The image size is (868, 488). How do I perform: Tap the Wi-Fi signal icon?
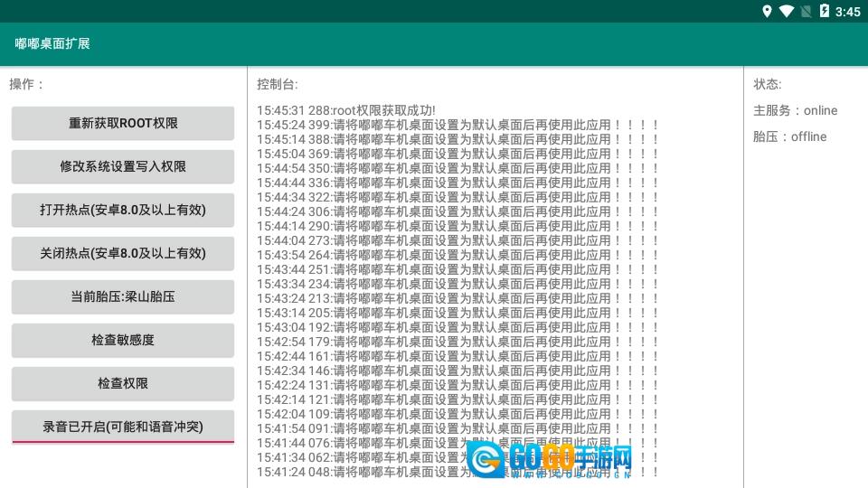[x=786, y=12]
